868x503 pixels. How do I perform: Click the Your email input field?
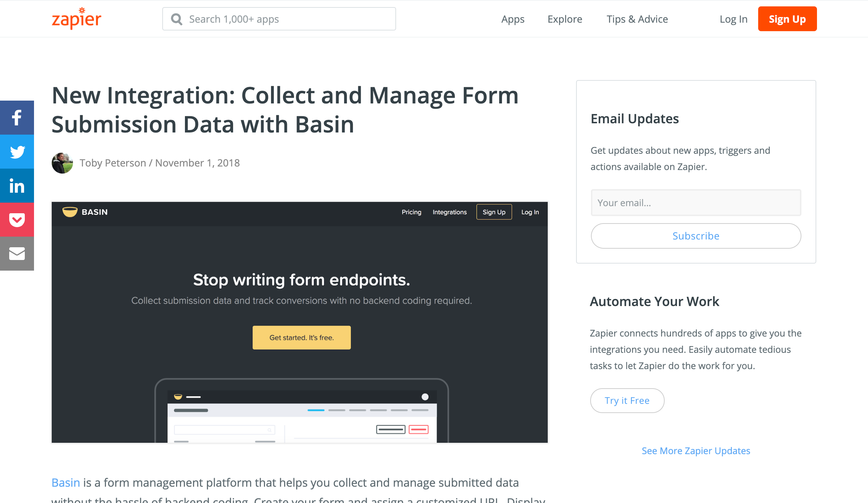pyautogui.click(x=696, y=203)
